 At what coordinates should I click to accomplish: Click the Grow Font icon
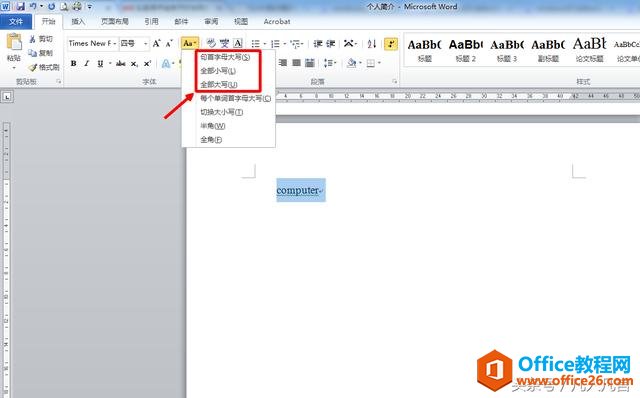tap(156, 43)
